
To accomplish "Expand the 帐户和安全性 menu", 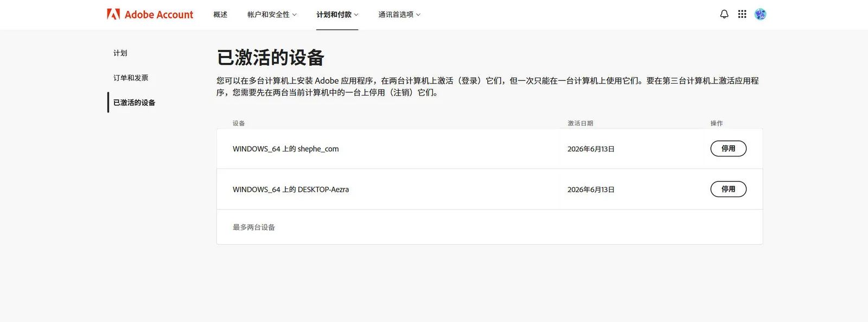I will (272, 15).
